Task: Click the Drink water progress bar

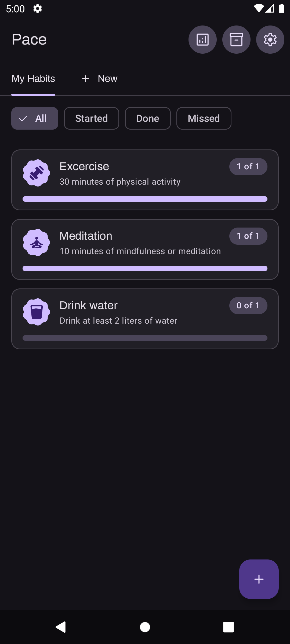Action: click(145, 338)
